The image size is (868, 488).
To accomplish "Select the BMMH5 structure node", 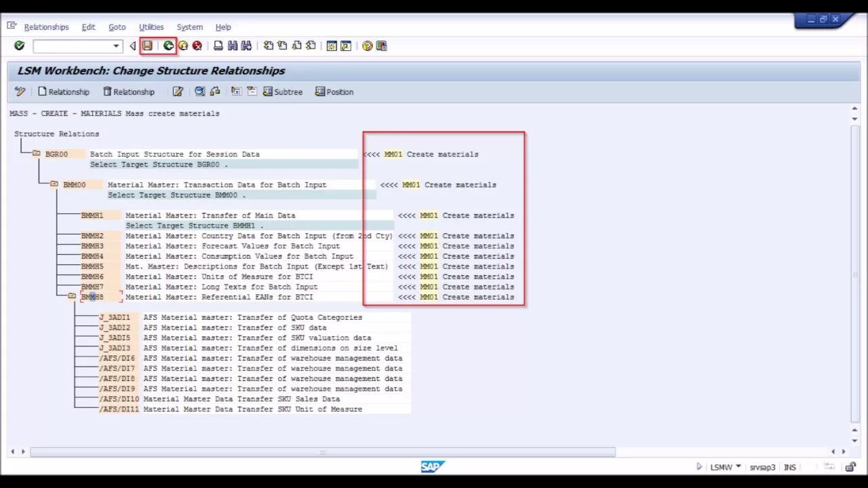I will coord(92,266).
